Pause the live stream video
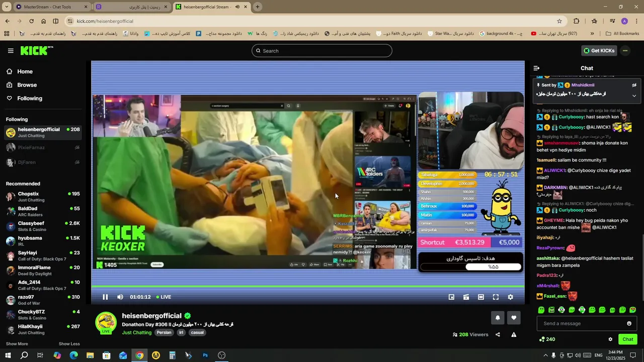This screenshot has height=362, width=644. (105, 297)
